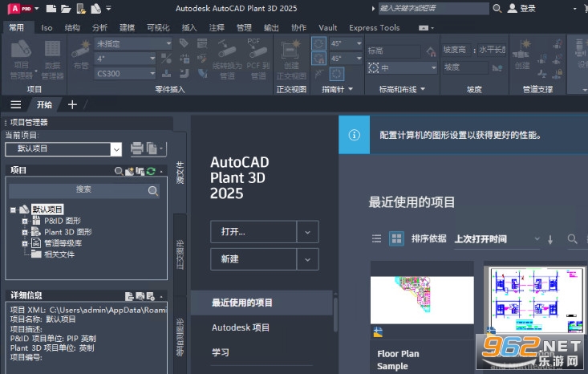Image resolution: width=588 pixels, height=374 pixels.
Task: Expand the 指南针 panel arrow
Action: tap(351, 89)
